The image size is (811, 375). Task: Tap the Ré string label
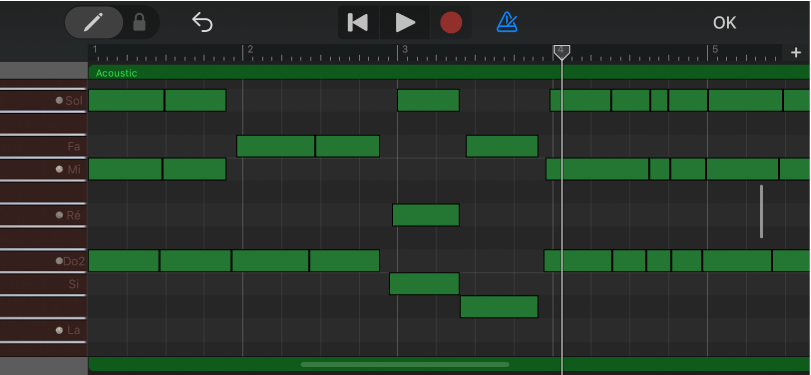coord(73,215)
